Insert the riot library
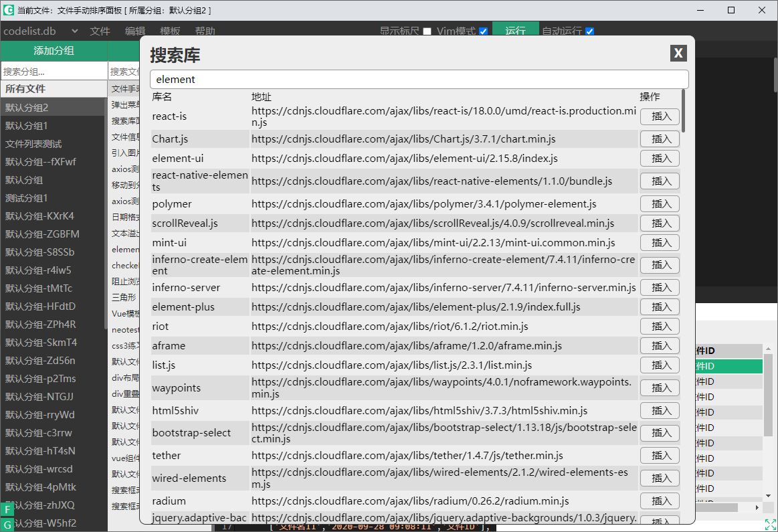 [x=660, y=326]
